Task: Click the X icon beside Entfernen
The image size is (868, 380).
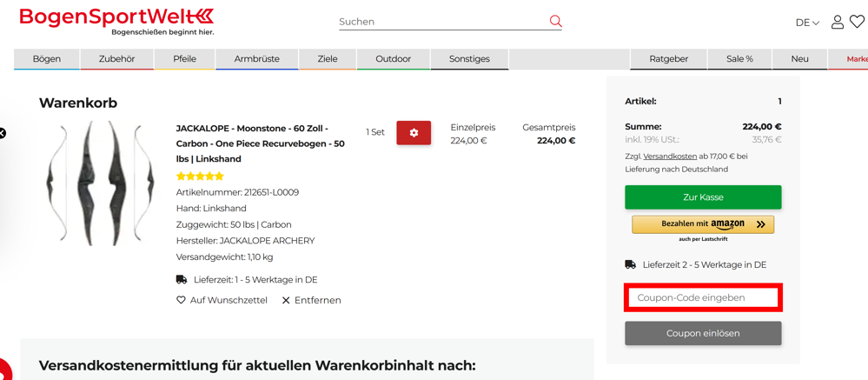Action: tap(286, 300)
